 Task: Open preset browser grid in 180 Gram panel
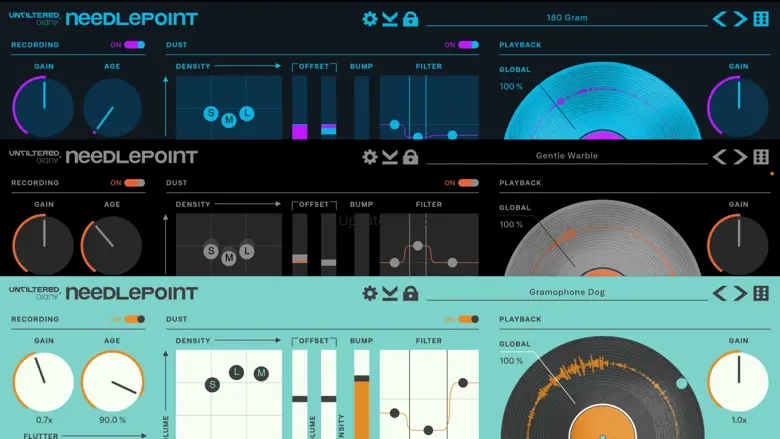(x=761, y=19)
